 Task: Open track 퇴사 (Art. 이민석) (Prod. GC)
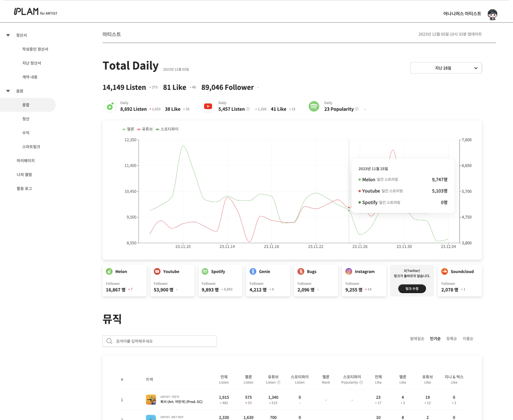181,402
